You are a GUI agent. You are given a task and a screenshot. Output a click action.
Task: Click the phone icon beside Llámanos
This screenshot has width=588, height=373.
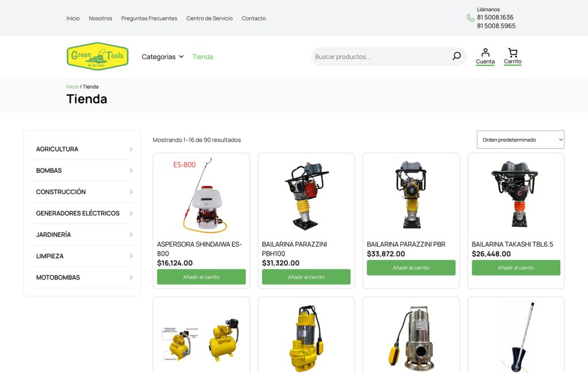tap(470, 18)
